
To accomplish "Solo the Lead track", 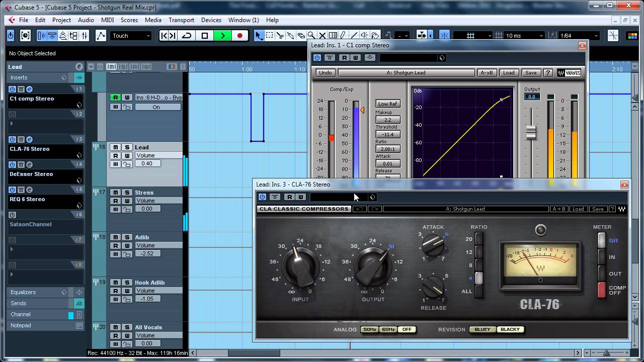I will (x=127, y=147).
